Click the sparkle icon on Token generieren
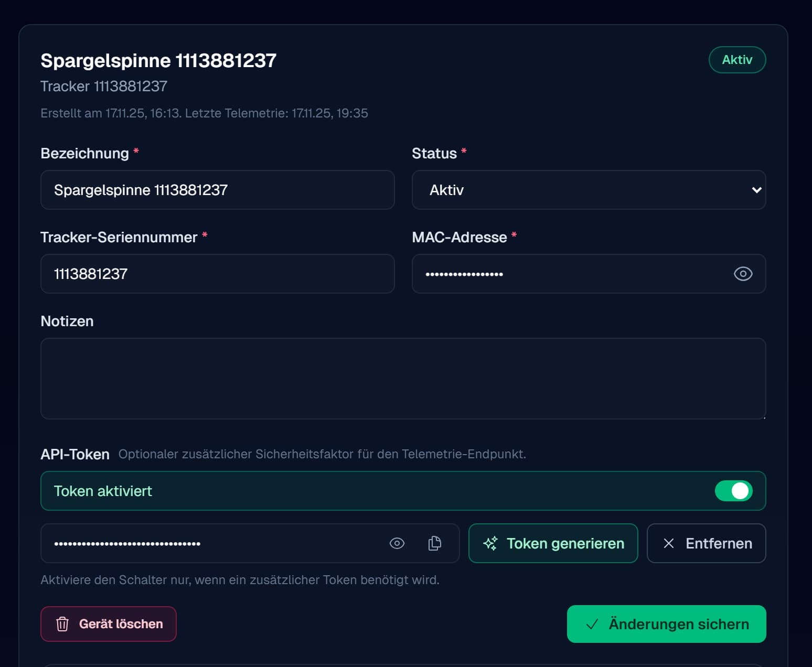Viewport: 812px width, 667px height. 491,543
